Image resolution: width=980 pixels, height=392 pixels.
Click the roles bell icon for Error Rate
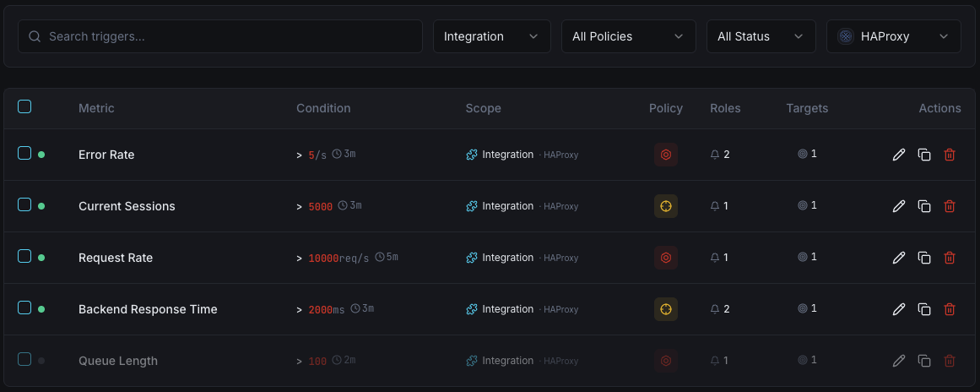[x=715, y=155]
